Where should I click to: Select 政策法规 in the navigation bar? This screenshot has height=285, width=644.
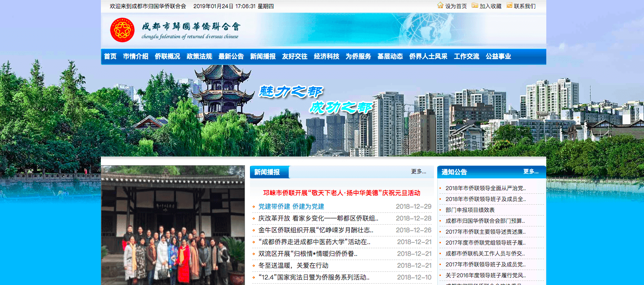(199, 56)
